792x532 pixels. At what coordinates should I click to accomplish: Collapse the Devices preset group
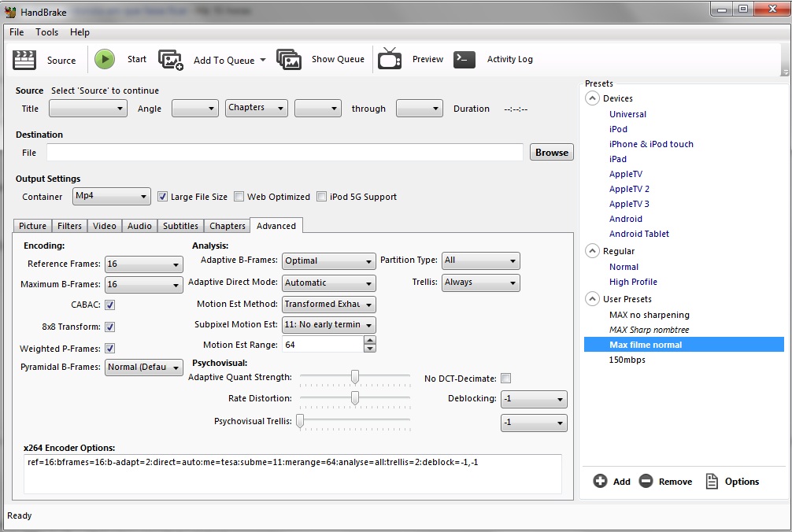coord(592,98)
